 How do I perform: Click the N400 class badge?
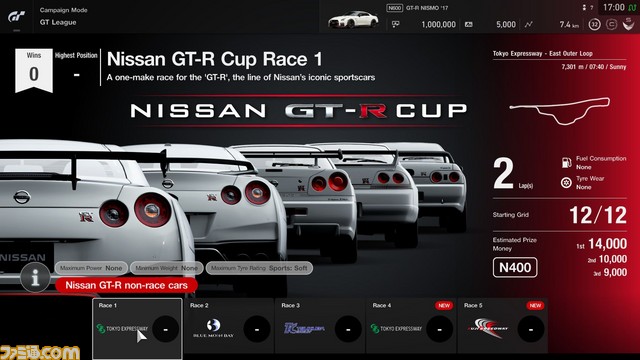pos(515,268)
